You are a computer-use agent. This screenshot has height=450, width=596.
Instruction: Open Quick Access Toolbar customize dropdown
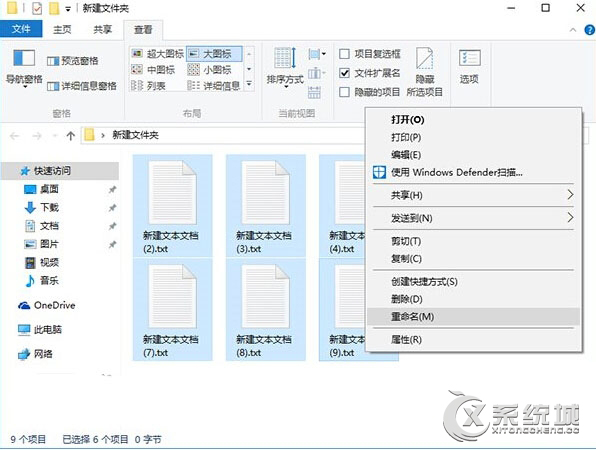pos(68,9)
